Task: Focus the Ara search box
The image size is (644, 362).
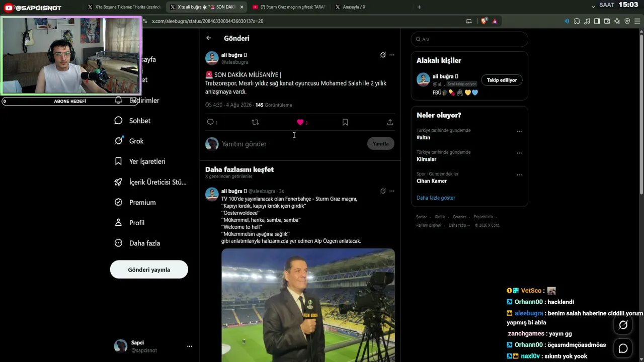Action: click(469, 39)
